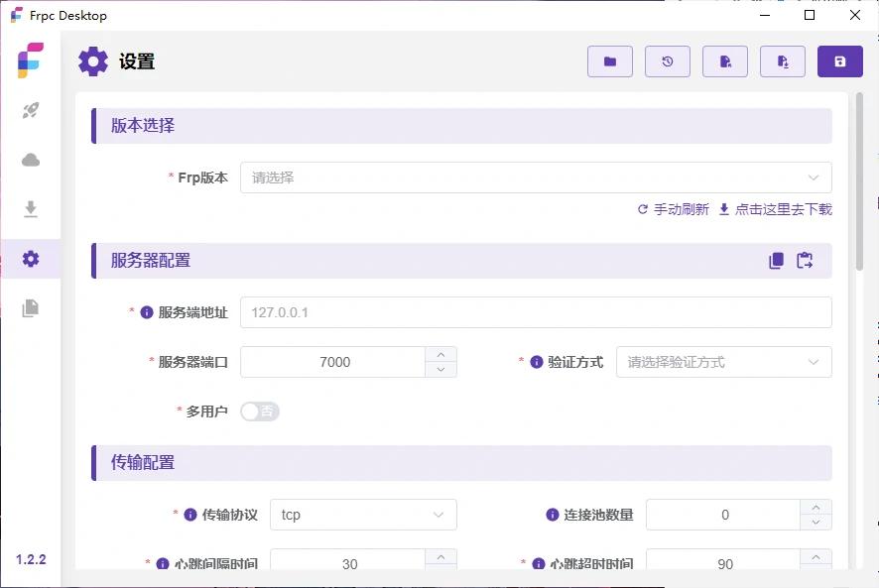Click the reset history icon button in header
The height and width of the screenshot is (588, 879).
click(x=668, y=61)
